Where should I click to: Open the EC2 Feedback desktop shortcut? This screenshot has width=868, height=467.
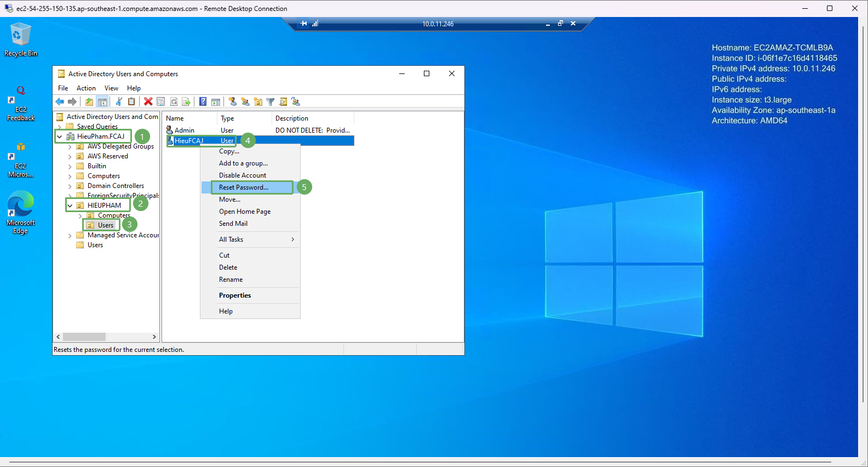coord(21,104)
